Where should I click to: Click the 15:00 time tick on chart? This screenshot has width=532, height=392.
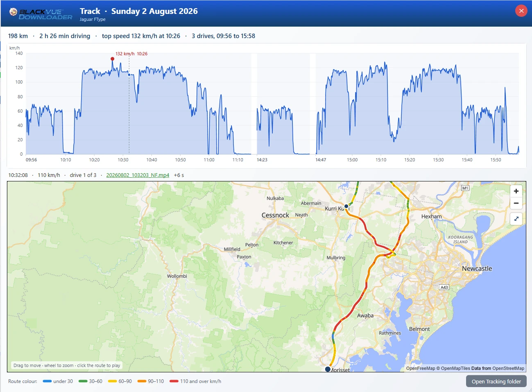click(x=352, y=160)
